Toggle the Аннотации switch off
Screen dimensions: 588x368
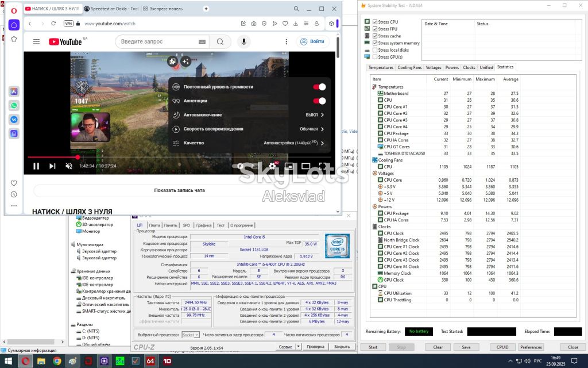(319, 101)
